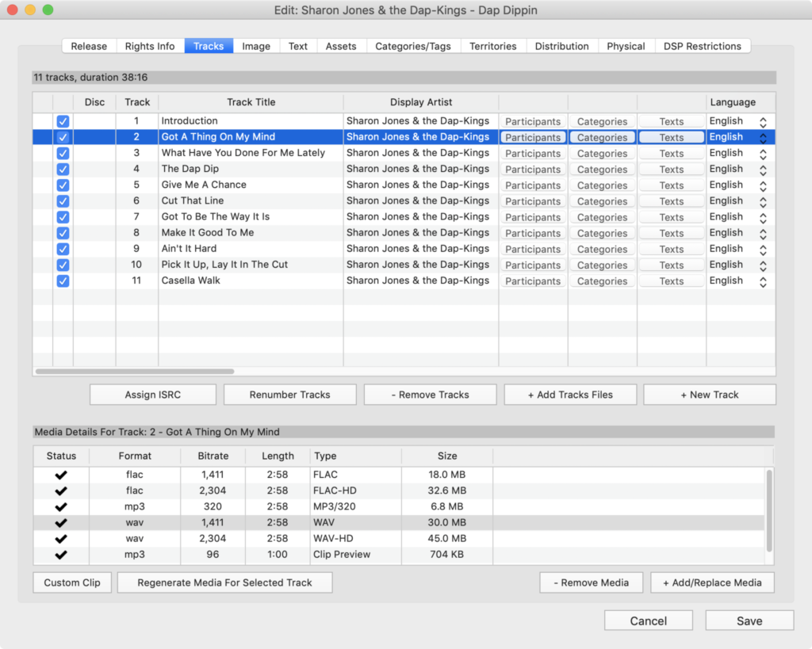Open language dropdown for Introduction track
Image resolution: width=812 pixels, height=649 pixels.
coord(763,121)
